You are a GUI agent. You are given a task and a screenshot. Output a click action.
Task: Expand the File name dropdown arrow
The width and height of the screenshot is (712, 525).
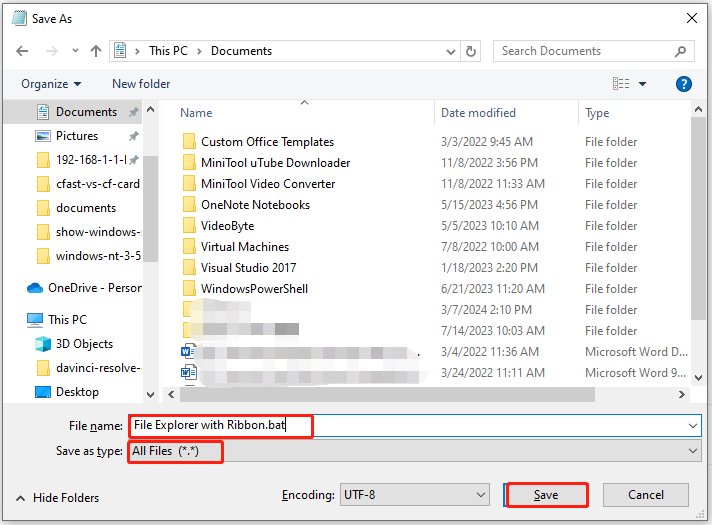pyautogui.click(x=692, y=426)
